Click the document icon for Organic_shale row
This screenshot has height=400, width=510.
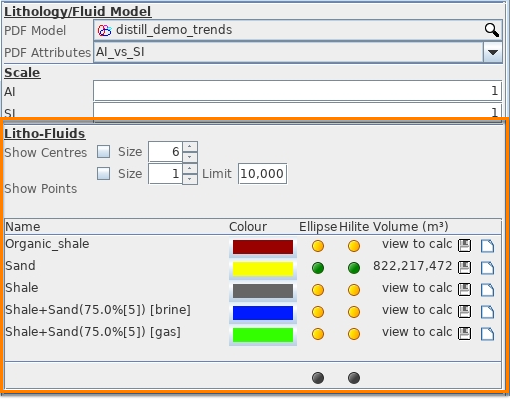pos(487,246)
